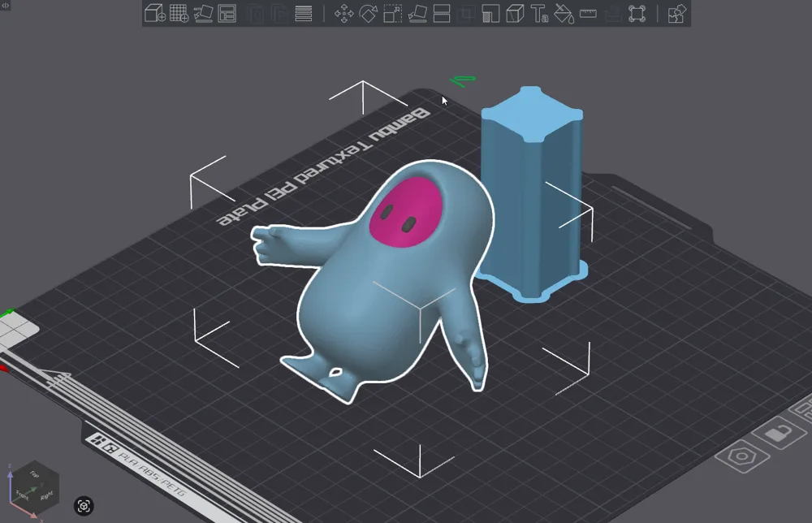Open the Assembly view puzzle icon

point(677,14)
